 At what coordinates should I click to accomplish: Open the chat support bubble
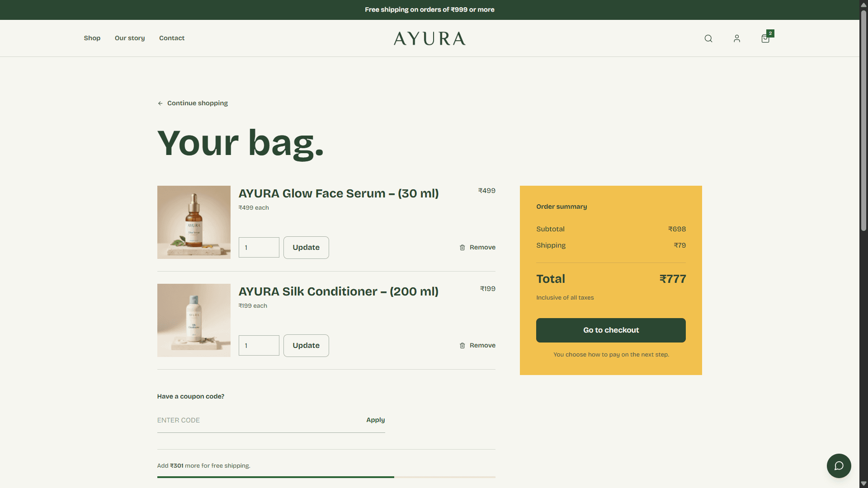839,466
